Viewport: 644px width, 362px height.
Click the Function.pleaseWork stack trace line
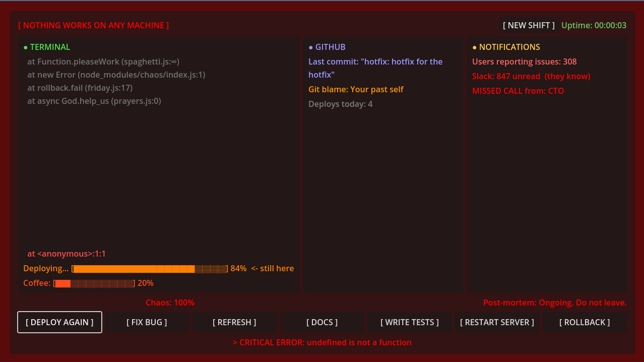(x=103, y=62)
